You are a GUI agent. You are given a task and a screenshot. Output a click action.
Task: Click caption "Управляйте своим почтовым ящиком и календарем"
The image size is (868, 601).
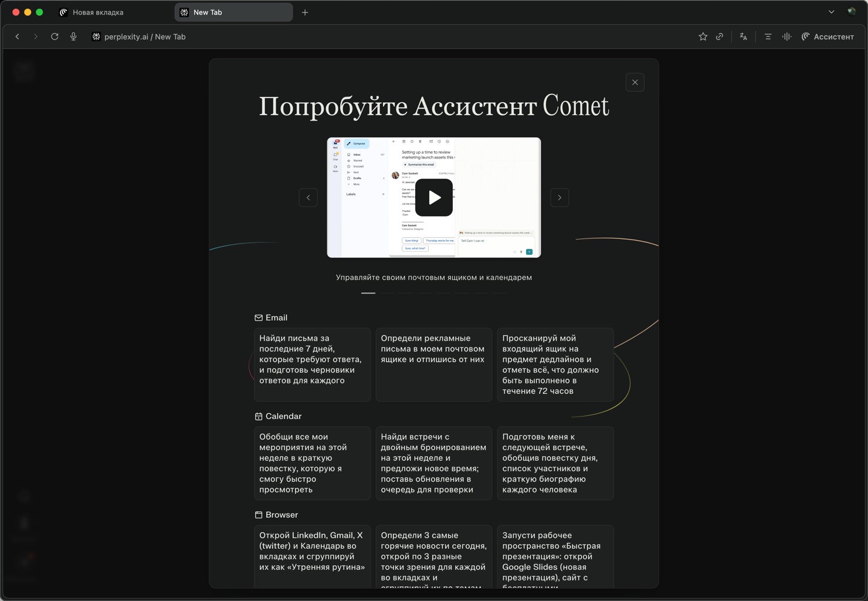coord(434,278)
